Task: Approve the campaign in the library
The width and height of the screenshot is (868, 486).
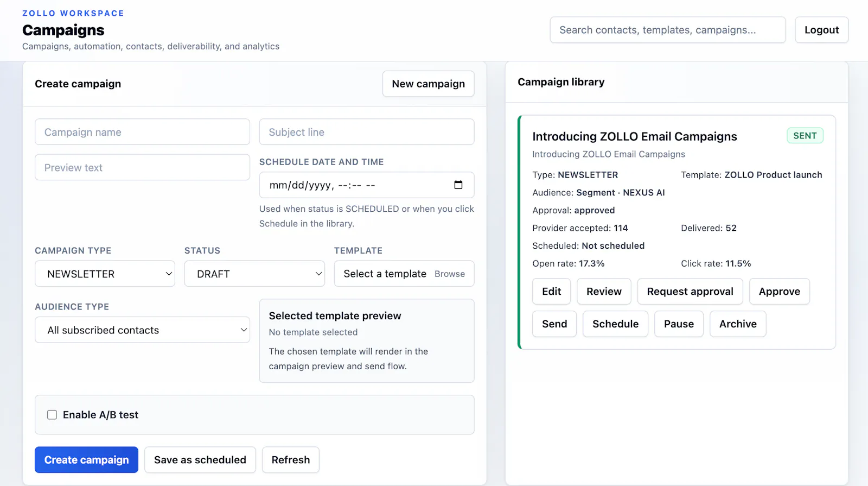Action: (779, 292)
